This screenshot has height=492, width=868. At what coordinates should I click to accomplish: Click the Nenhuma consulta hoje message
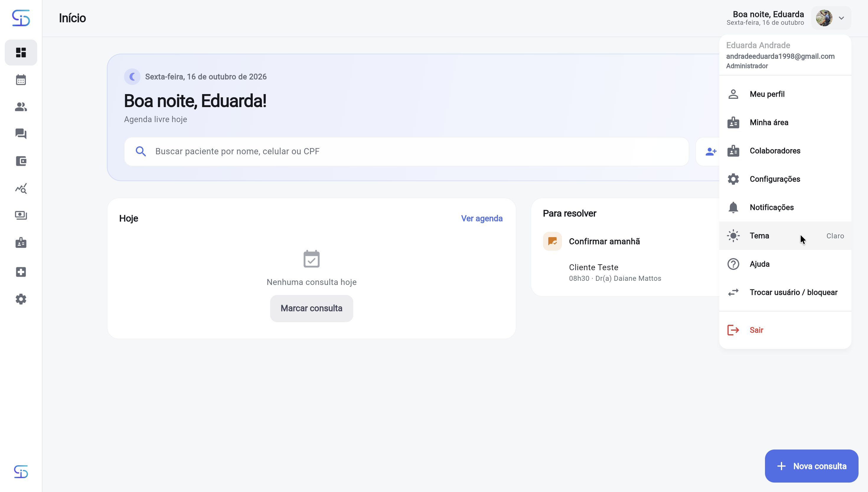tap(311, 282)
